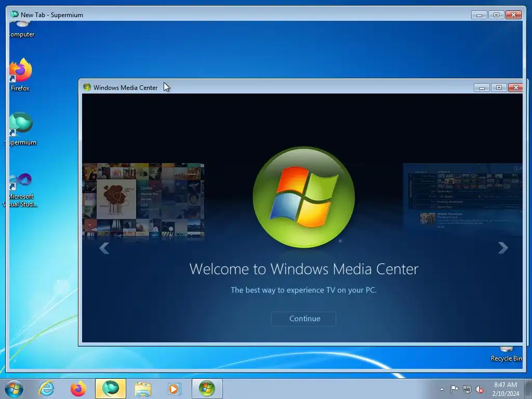This screenshot has height=399, width=532.
Task: Open Microsoft Visual Studio desktop shortcut
Action: click(21, 190)
